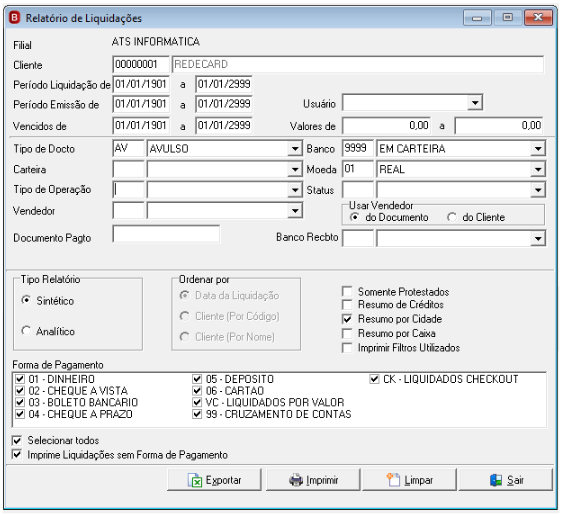Select the Analítico report type
The image size is (561, 514).
tap(26, 331)
